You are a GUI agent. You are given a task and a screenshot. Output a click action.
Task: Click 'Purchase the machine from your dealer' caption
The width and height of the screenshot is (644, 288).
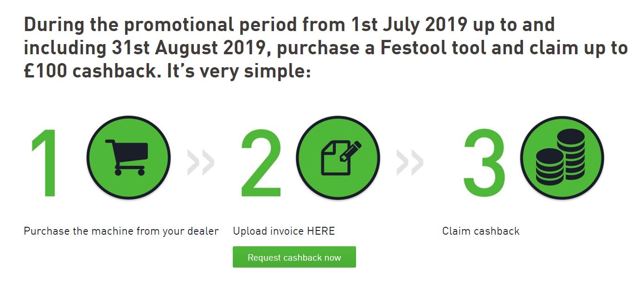(121, 231)
